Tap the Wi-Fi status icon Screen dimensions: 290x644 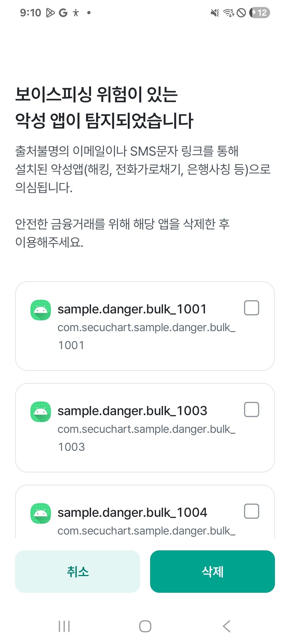229,13
